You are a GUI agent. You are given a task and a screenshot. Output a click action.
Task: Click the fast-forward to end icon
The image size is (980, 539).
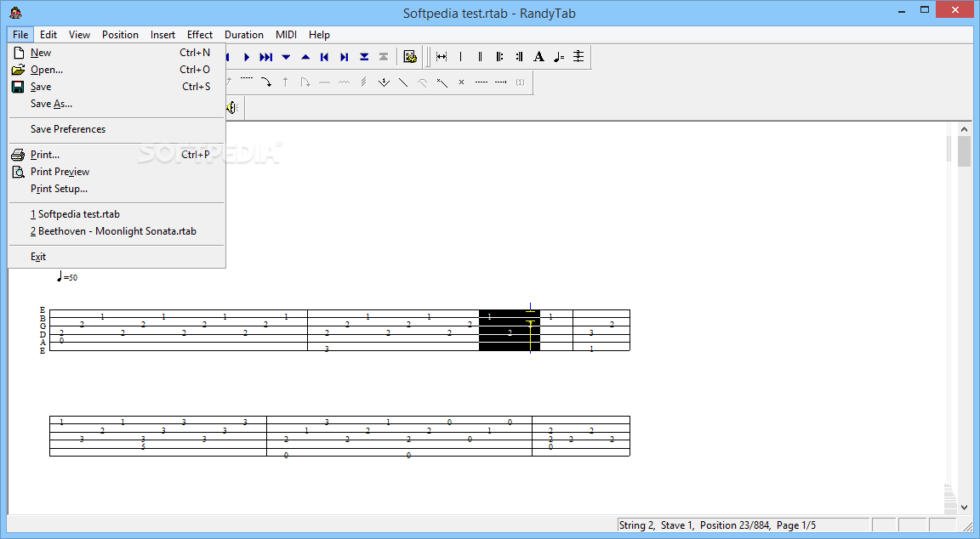[x=265, y=57]
